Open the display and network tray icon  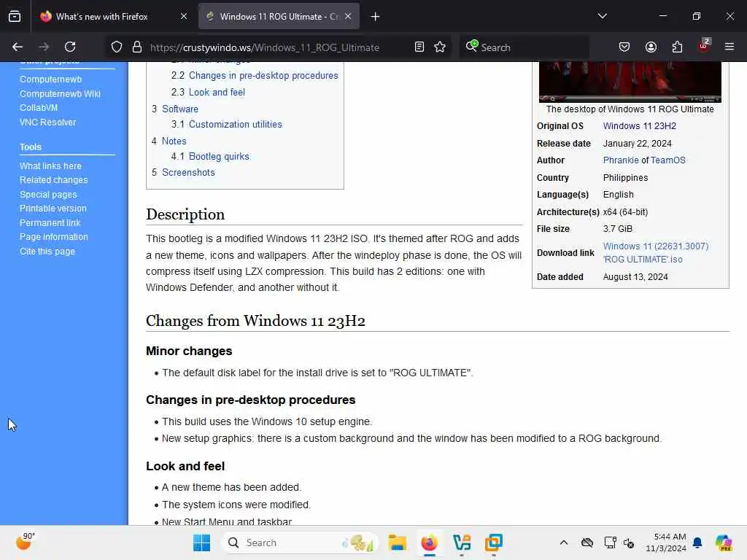(610, 542)
